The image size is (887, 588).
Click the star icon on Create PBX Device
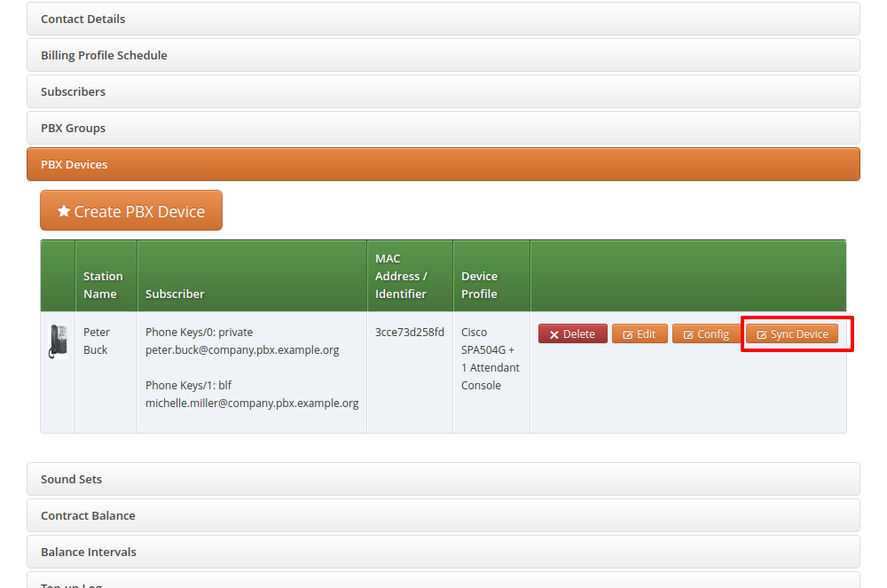click(x=64, y=211)
